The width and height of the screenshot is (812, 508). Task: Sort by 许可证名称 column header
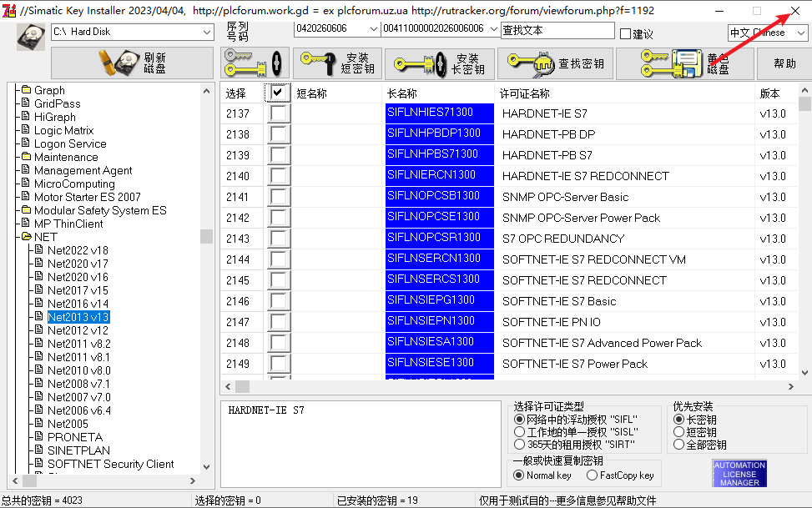[624, 93]
